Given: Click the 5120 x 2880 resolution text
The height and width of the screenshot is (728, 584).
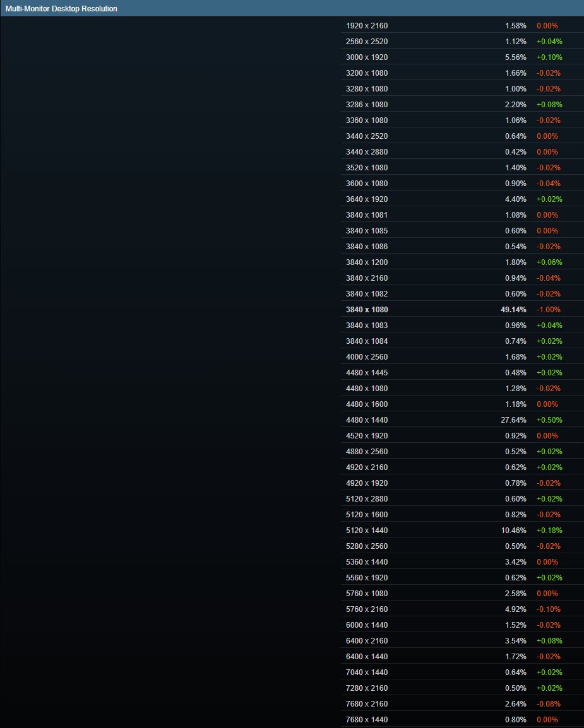Looking at the screenshot, I should (367, 499).
